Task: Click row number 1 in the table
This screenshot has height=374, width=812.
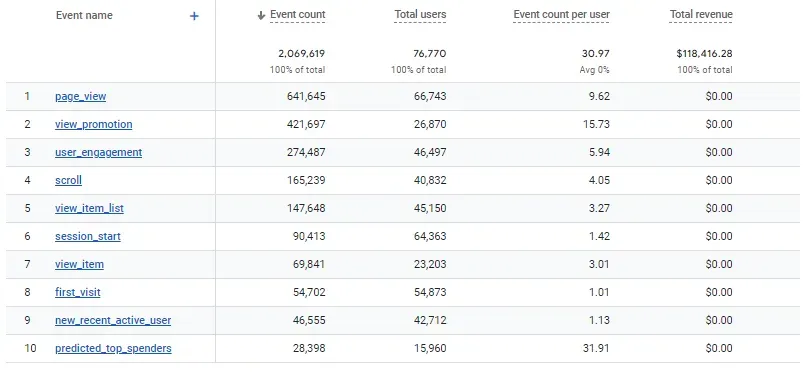Action: (x=27, y=96)
